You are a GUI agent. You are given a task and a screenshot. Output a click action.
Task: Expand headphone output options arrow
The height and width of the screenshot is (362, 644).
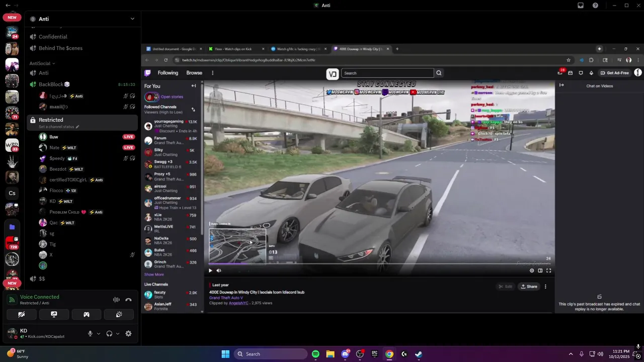(x=118, y=333)
